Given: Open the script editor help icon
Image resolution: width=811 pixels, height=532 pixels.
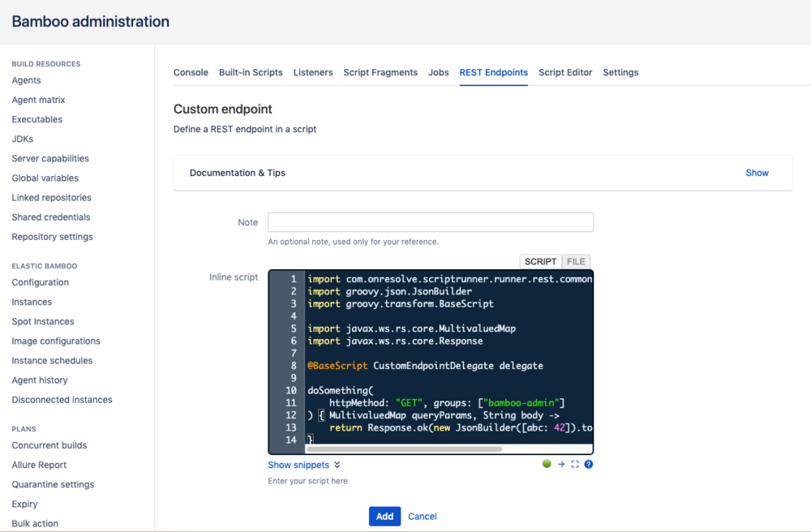Looking at the screenshot, I should point(589,464).
